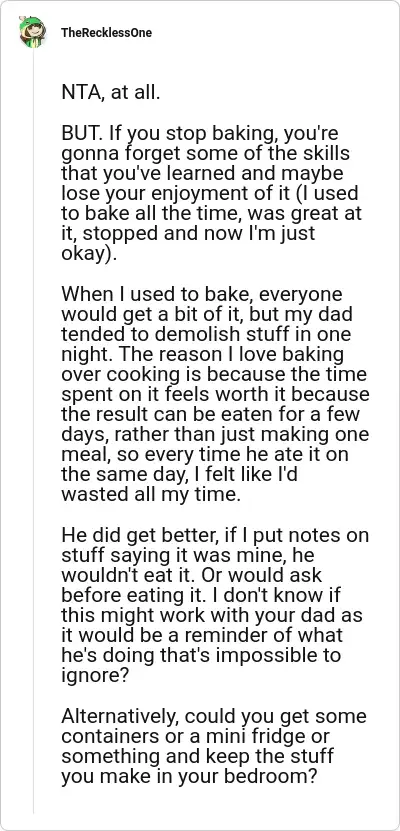This screenshot has width=400, height=831.
Task: Click the line "gonna forget some of the skills"
Action: click(206, 154)
